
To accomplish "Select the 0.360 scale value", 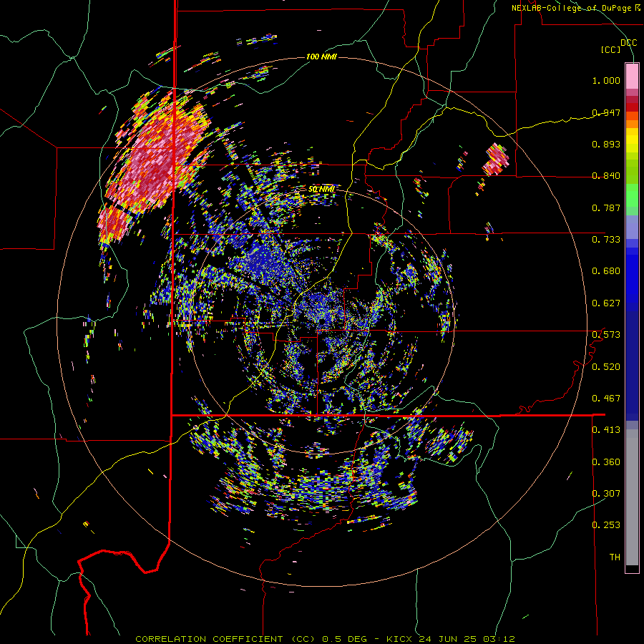I will coord(606,462).
